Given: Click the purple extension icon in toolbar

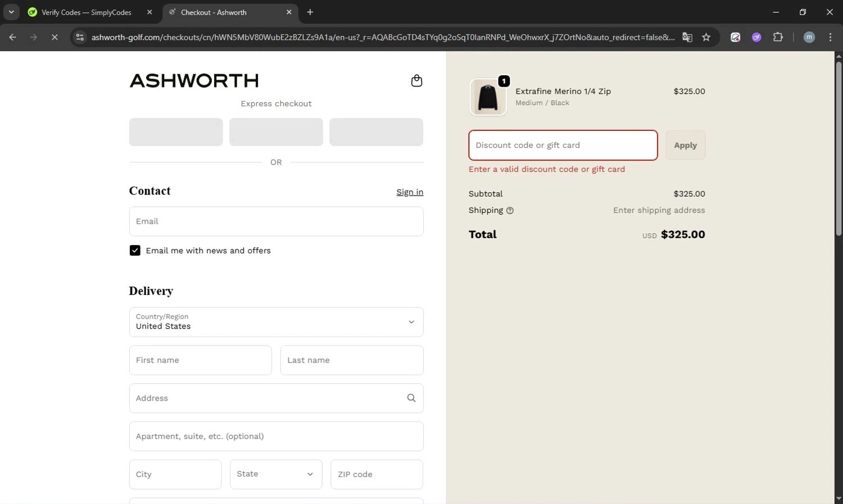Looking at the screenshot, I should coord(756,37).
